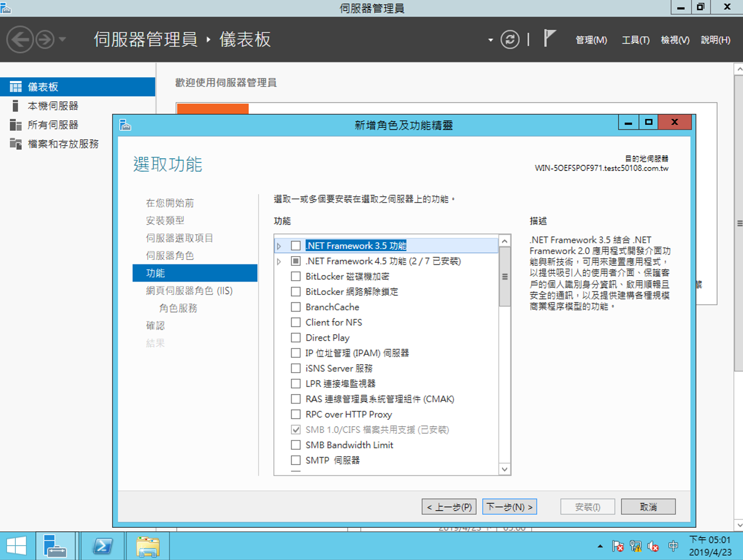Click the 取消 cancel button
743x560 pixels.
[648, 507]
